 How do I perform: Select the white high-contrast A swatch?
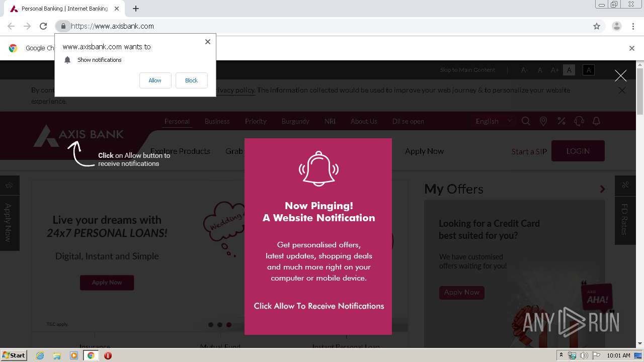point(569,70)
